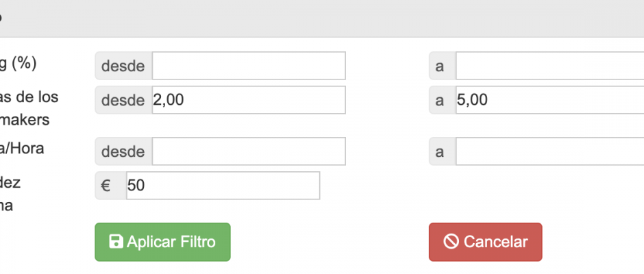Click the euro amount field showing 50
The height and width of the screenshot is (274, 644).
click(x=223, y=186)
